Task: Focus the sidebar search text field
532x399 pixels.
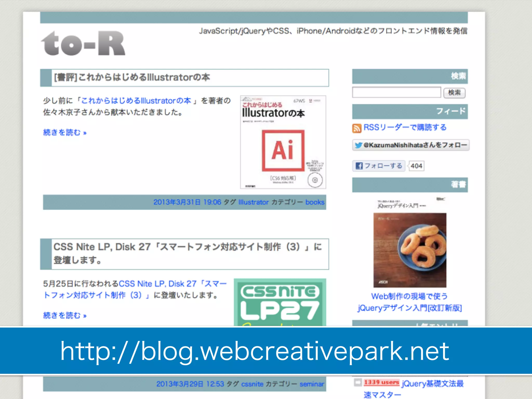Action: (397, 92)
